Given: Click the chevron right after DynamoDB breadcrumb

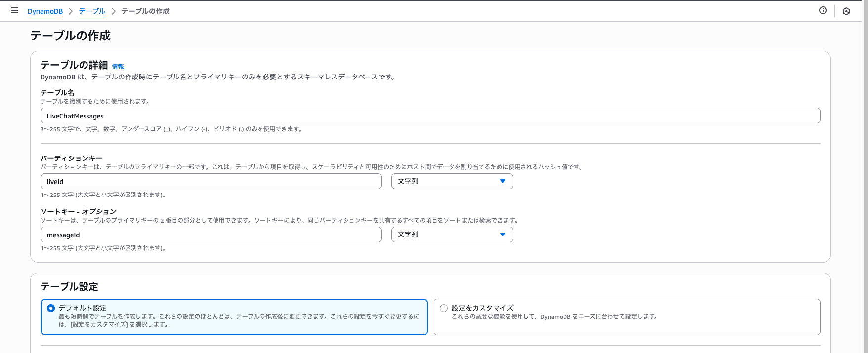Looking at the screenshot, I should (x=71, y=11).
